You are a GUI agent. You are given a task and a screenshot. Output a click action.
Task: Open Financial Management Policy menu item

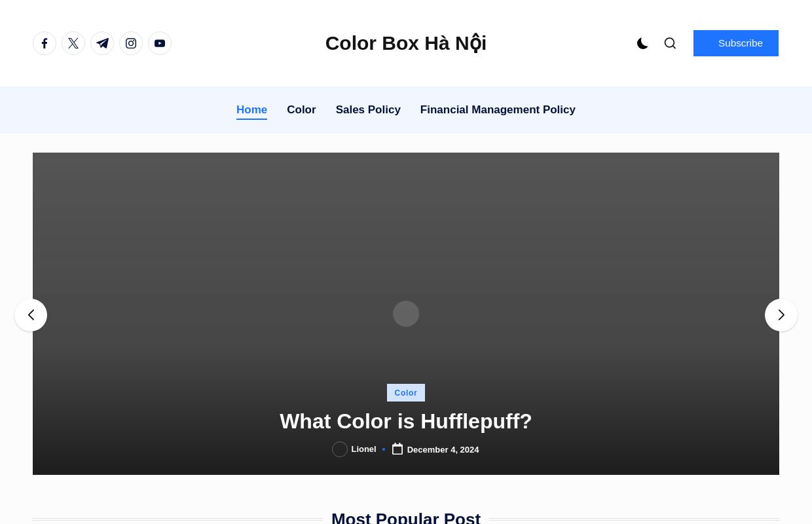point(498,110)
